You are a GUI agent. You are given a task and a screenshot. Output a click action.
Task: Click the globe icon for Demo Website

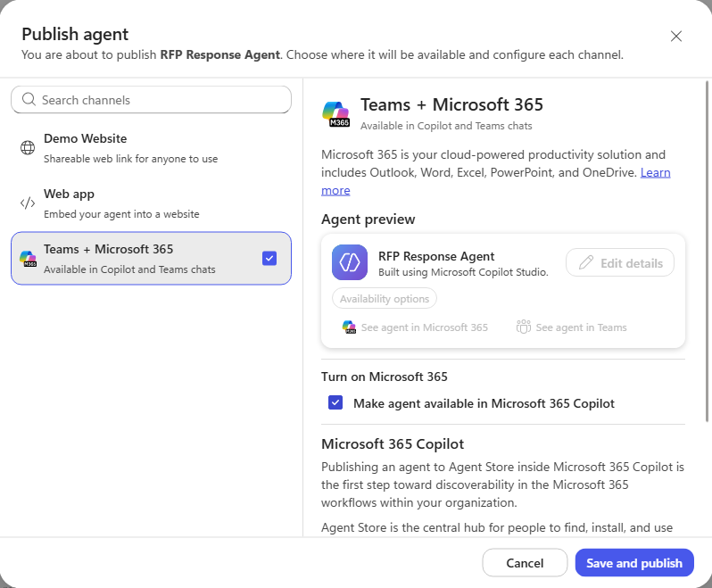click(x=28, y=147)
